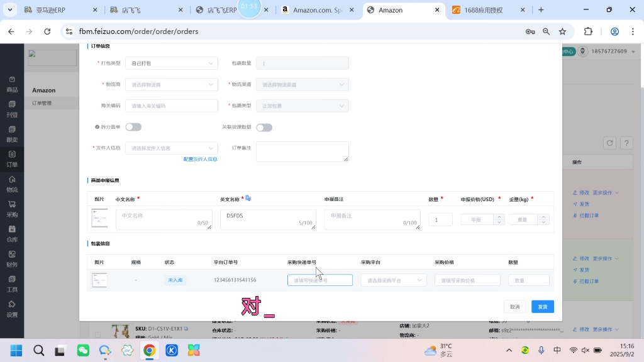The width and height of the screenshot is (644, 362).
Task: Open the 物流 section in sidebar
Action: [12, 184]
